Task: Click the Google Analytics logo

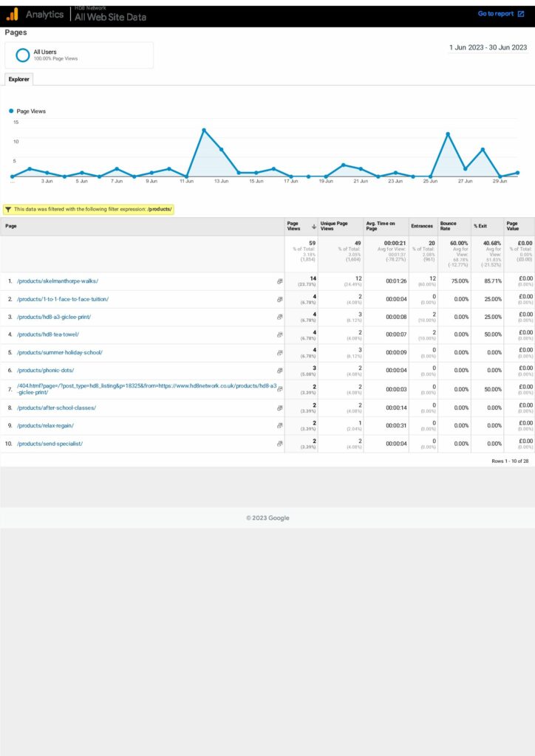Action: [x=12, y=14]
